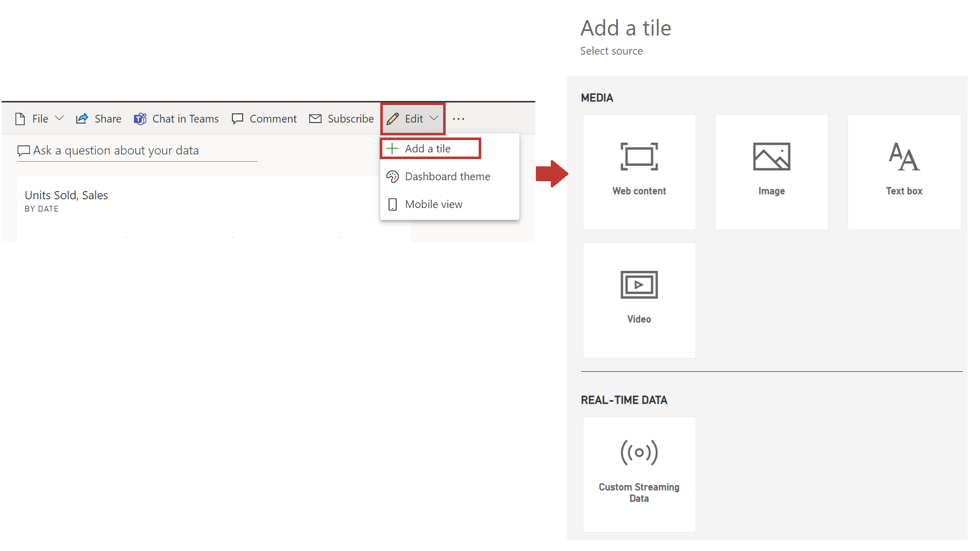Select Dashboard theme from the menu
Screen dimensions: 980x551
[x=449, y=177]
